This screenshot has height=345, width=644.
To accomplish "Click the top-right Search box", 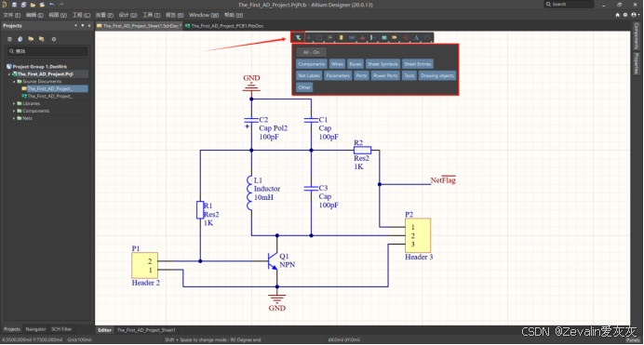I will point(570,4).
